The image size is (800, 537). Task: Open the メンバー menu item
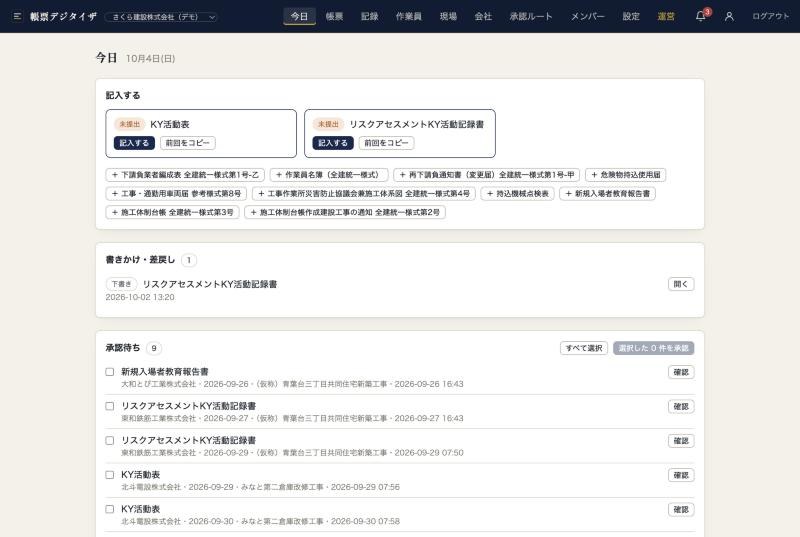pyautogui.click(x=587, y=16)
